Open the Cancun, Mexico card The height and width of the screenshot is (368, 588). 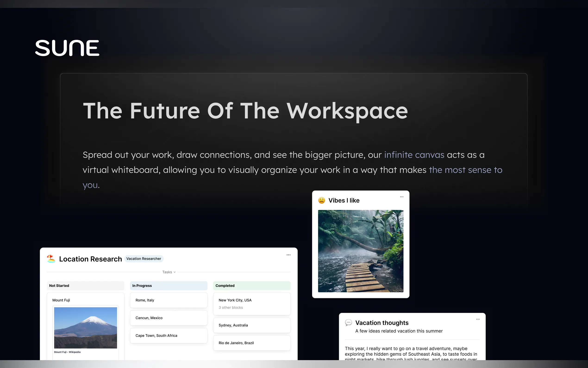pyautogui.click(x=169, y=318)
